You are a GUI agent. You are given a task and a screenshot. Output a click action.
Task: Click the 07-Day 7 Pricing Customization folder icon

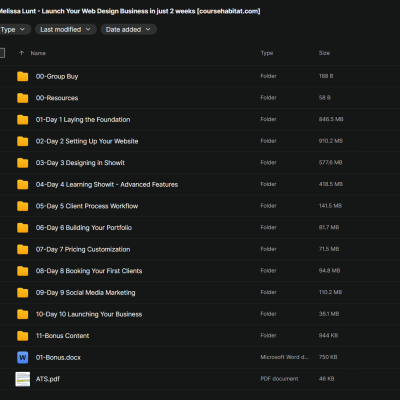(x=23, y=249)
